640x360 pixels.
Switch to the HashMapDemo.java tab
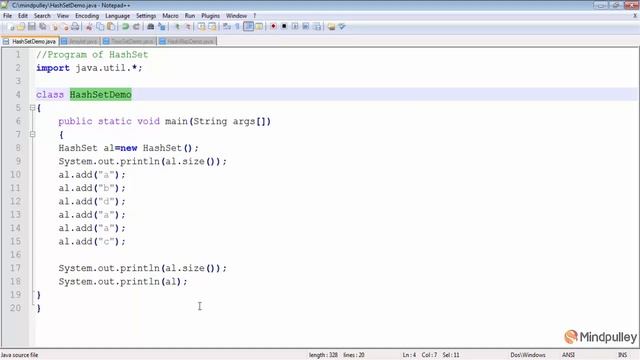(187, 41)
